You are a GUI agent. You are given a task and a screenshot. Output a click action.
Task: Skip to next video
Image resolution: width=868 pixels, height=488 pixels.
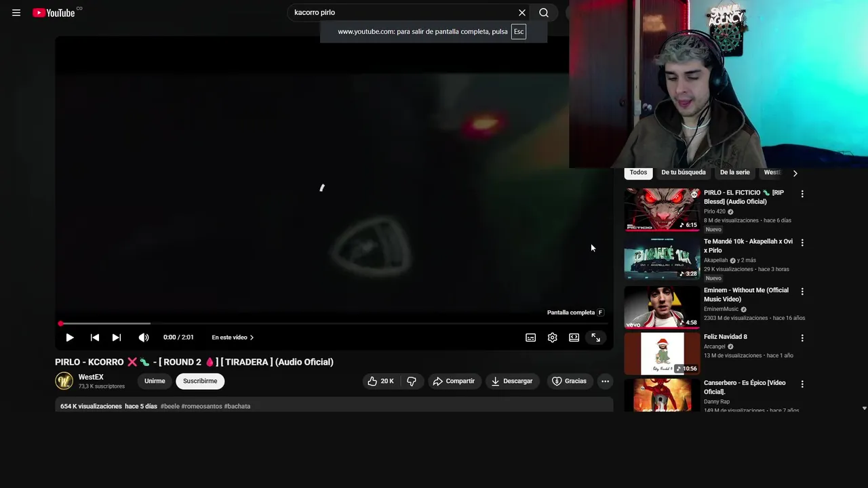pos(117,338)
